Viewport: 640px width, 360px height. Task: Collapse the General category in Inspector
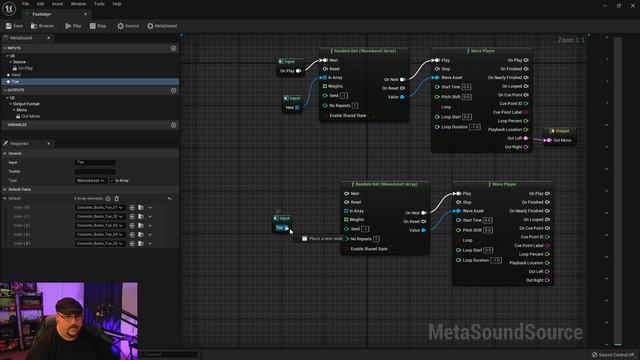tap(5, 153)
